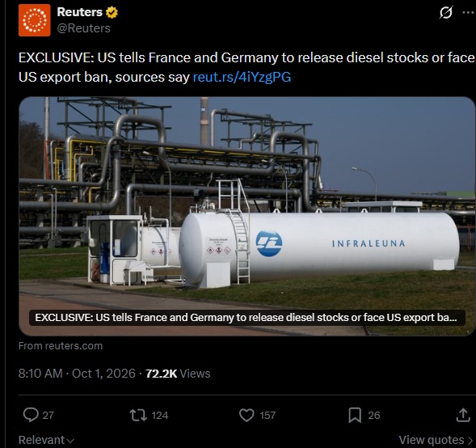
Task: Repost this tweet using retweet icon
Action: (138, 415)
